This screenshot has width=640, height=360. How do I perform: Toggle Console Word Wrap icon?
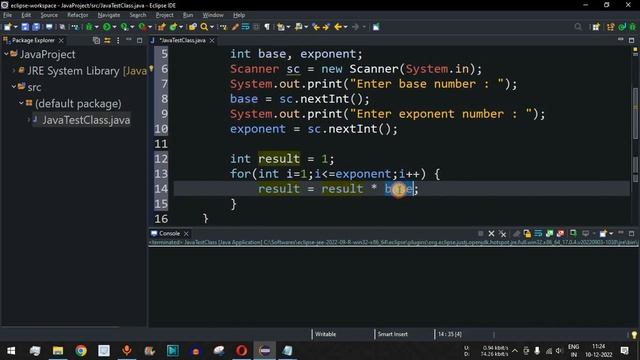point(538,233)
